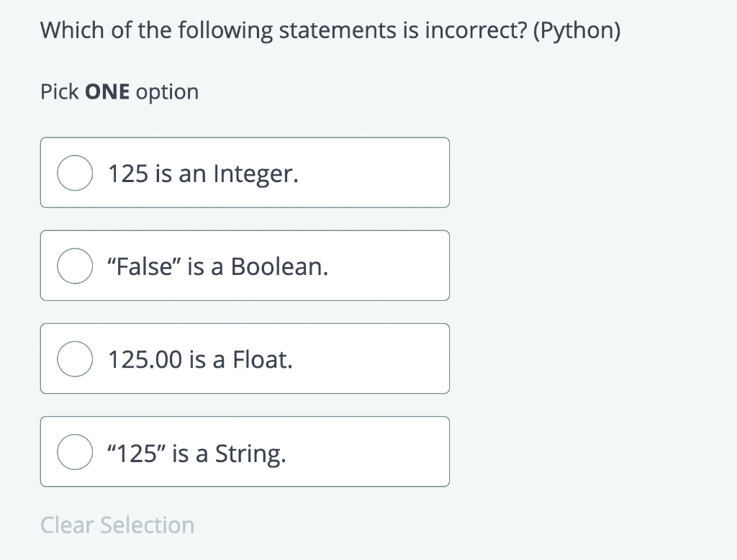Select the "'False' is a Boolean." radio button
The width and height of the screenshot is (737, 560).
(75, 266)
